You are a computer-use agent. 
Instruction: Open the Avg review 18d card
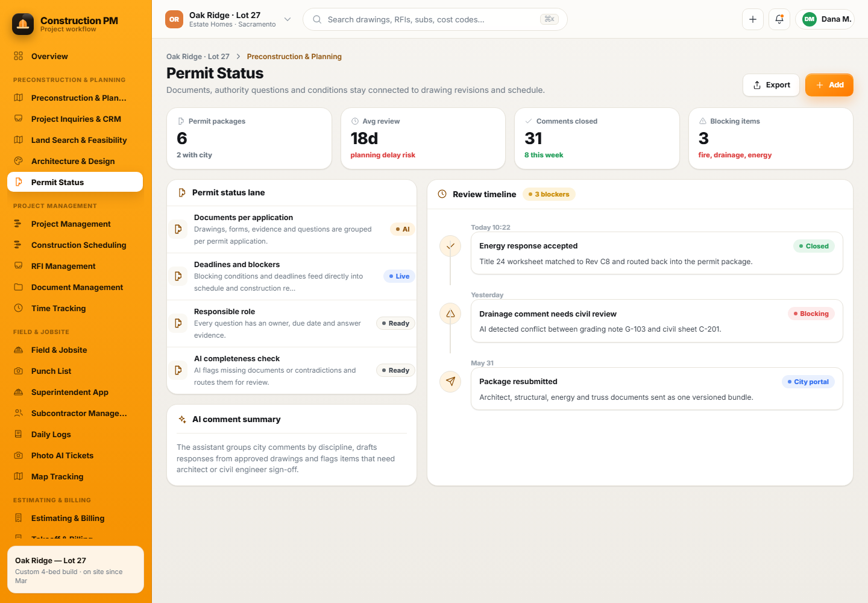coord(423,139)
